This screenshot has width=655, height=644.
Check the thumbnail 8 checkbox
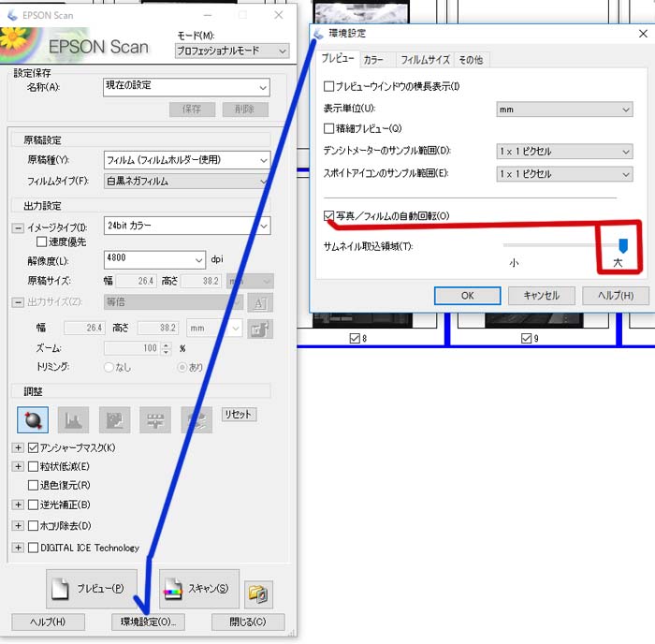click(x=355, y=338)
